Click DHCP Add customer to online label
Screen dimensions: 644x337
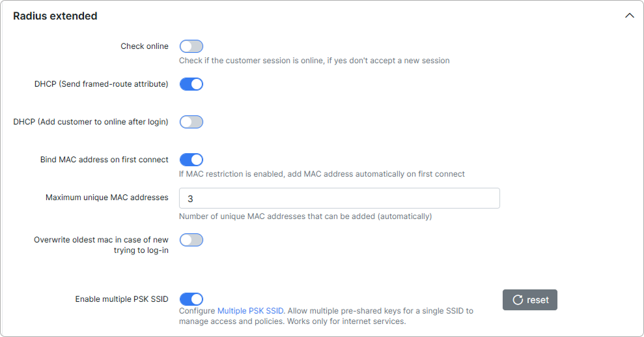(x=91, y=122)
